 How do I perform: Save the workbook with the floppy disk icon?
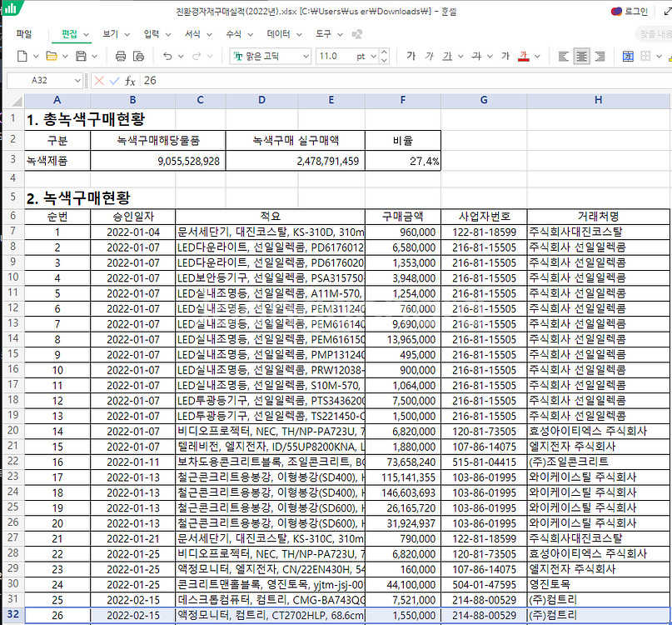81,56
